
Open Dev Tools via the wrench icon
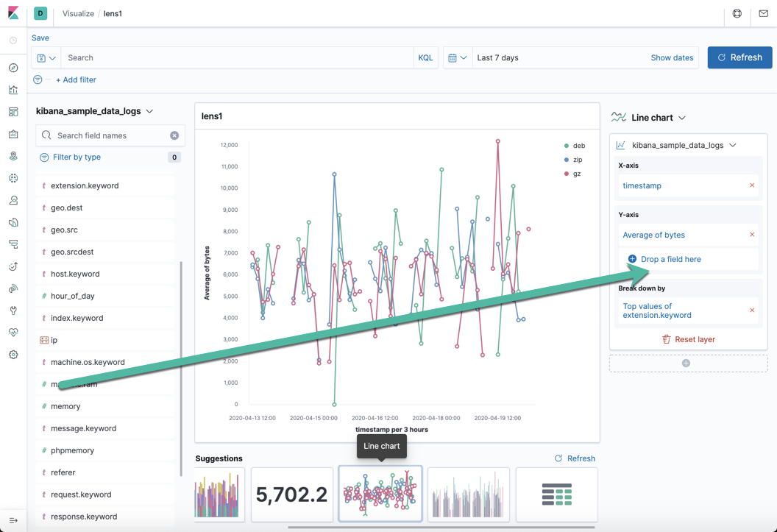(12, 310)
